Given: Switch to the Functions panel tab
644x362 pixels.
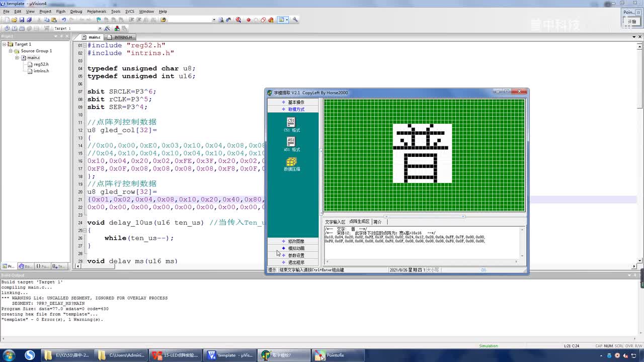Looking at the screenshot, I should point(42,266).
